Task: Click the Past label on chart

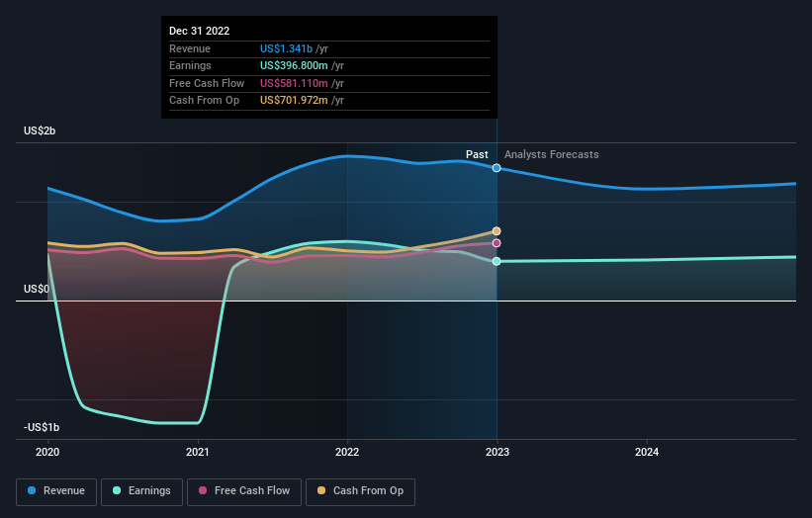Action: pyautogui.click(x=477, y=155)
